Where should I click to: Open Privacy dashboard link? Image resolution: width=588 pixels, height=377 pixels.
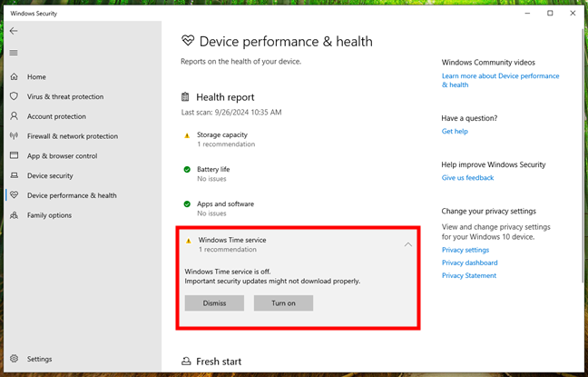pos(469,263)
